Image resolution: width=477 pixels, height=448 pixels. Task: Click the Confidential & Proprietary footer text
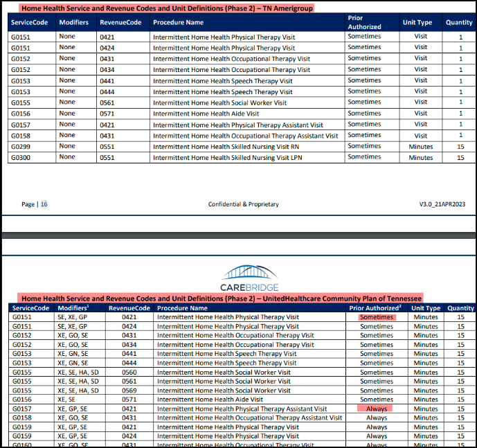tap(243, 204)
